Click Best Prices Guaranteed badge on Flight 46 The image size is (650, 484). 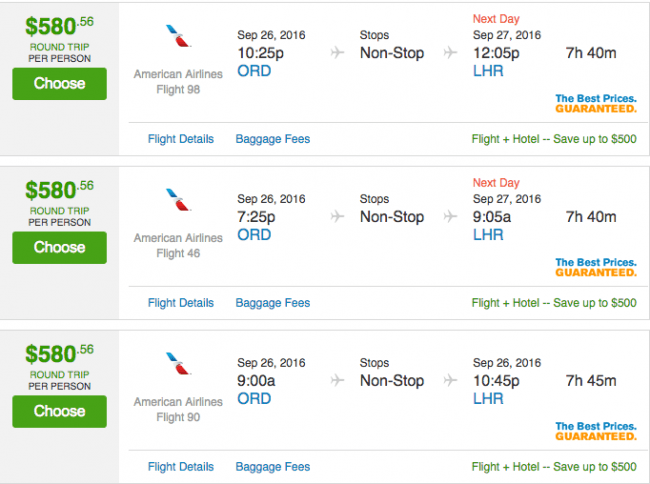click(596, 268)
